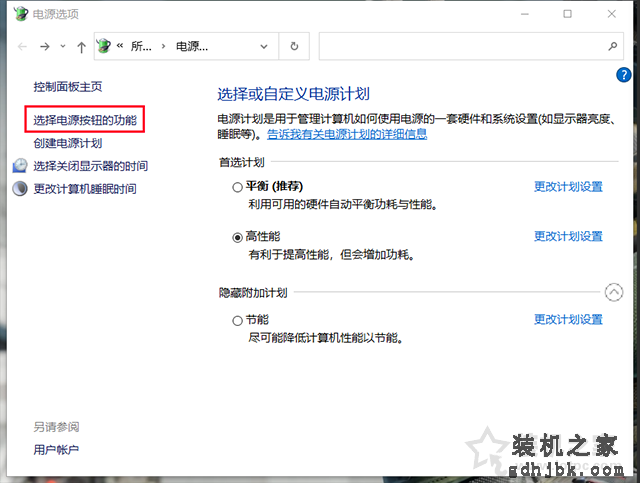Click the 另请参阅 label
This screenshot has height=483, width=640.
56,427
